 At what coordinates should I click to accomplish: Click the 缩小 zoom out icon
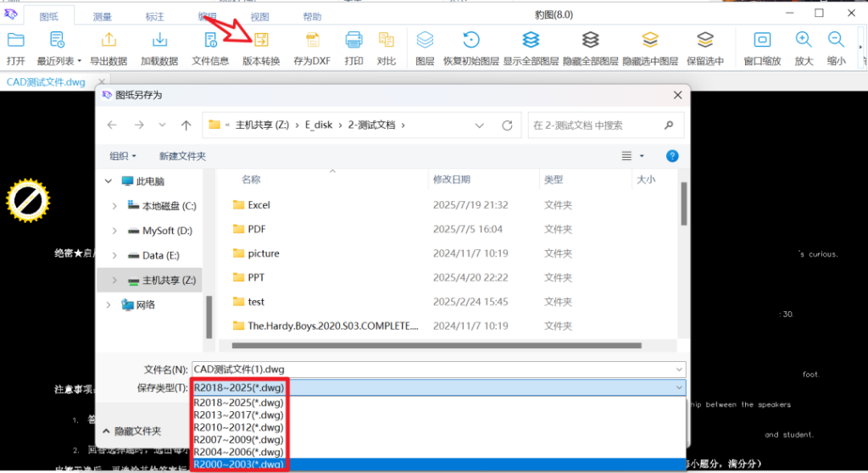[836, 40]
